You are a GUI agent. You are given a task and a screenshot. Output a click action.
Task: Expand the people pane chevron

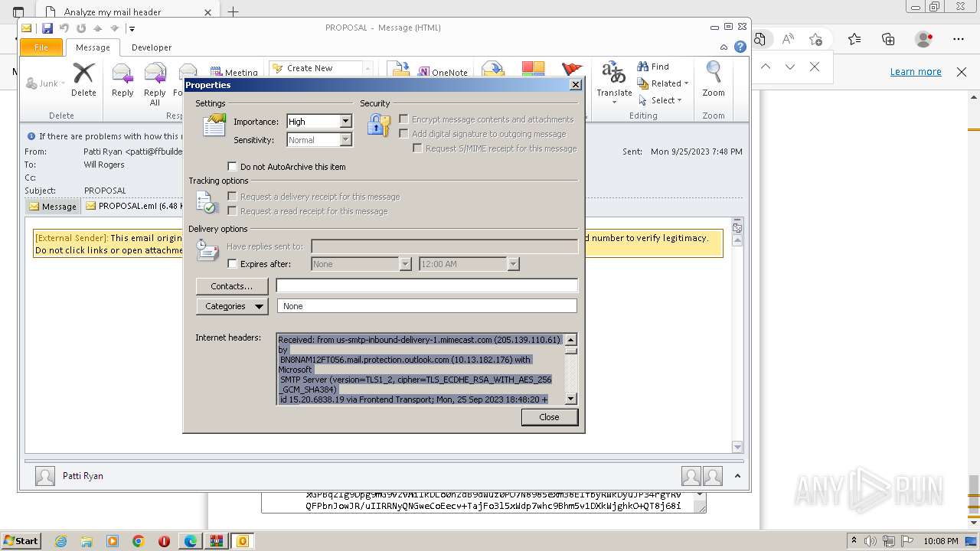(x=737, y=476)
